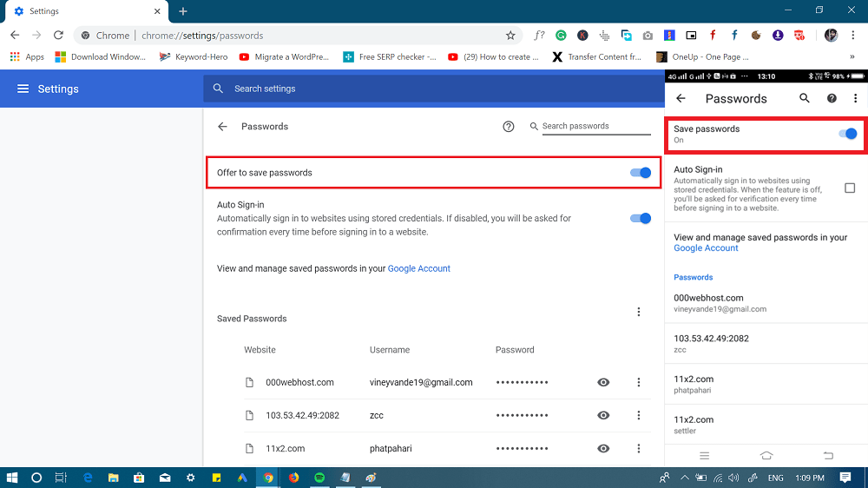This screenshot has height=488, width=868.
Task: Tap the phone recent-apps menu button
Action: (x=704, y=455)
